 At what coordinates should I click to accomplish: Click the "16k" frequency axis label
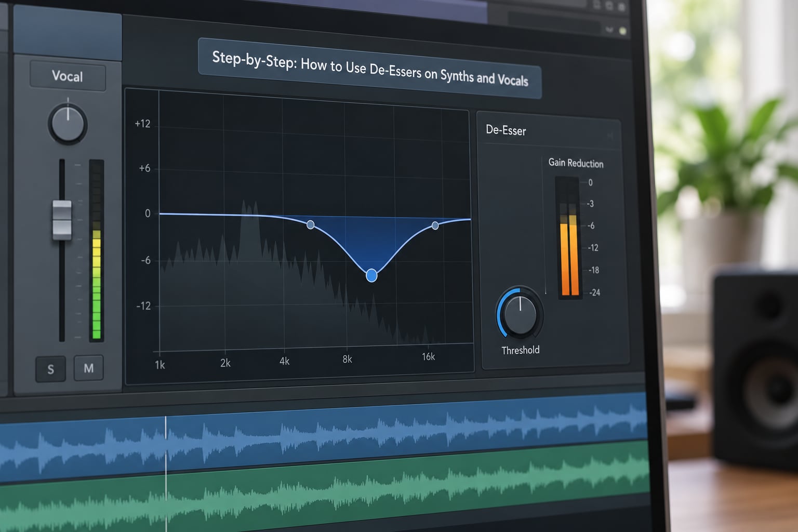(x=429, y=356)
